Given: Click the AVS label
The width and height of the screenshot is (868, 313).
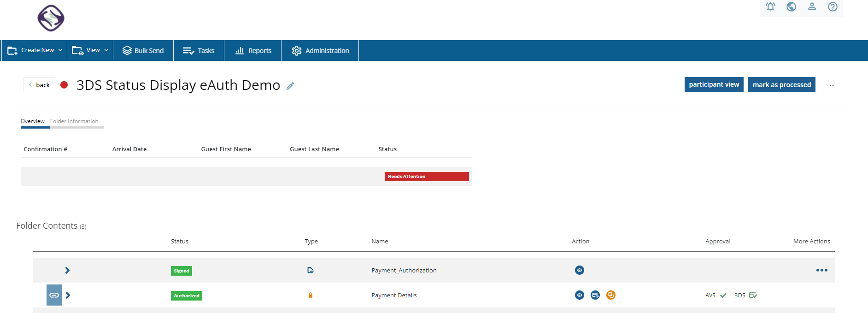Looking at the screenshot, I should coord(710,295).
